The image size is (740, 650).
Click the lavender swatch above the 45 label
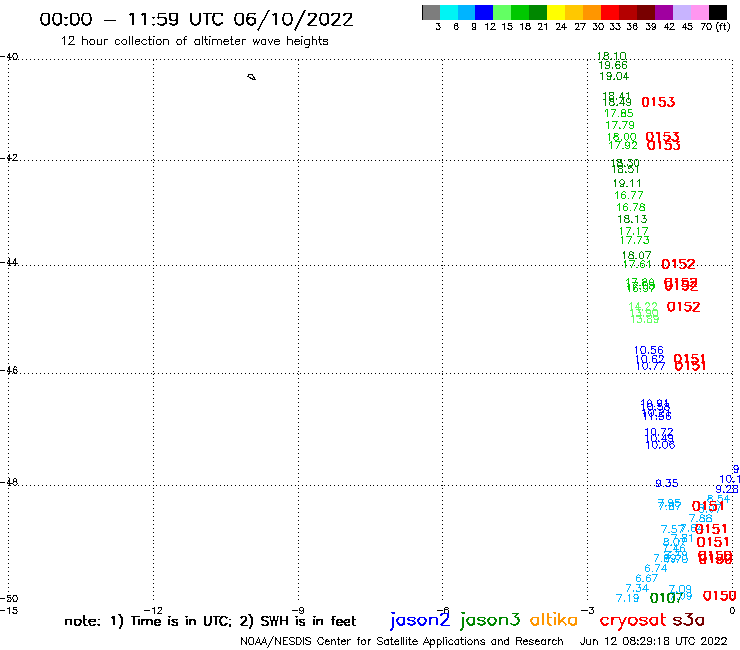click(x=681, y=12)
